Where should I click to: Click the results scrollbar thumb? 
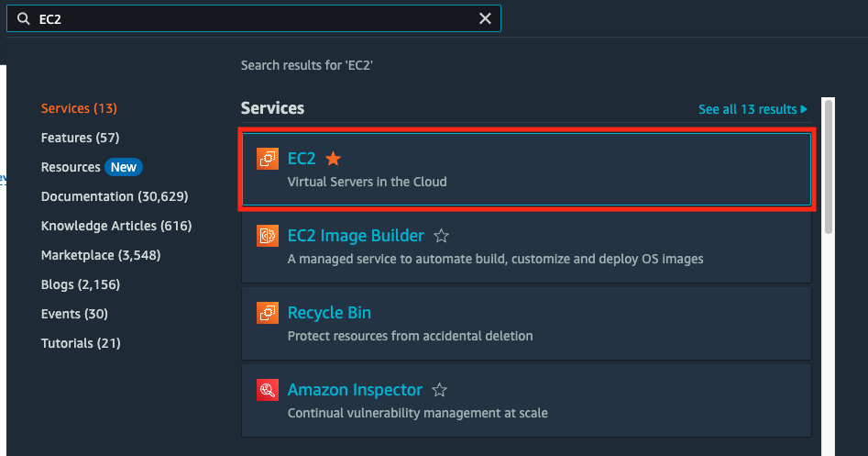pyautogui.click(x=829, y=167)
